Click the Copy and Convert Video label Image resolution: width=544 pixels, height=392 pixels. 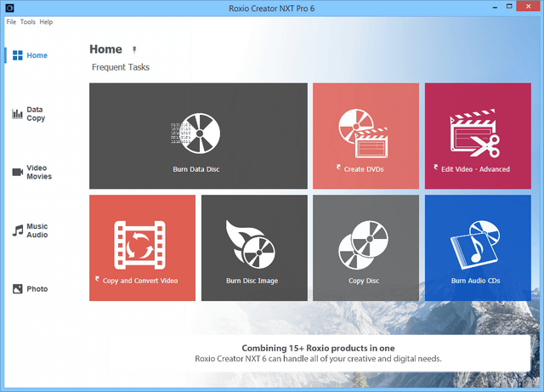(140, 281)
